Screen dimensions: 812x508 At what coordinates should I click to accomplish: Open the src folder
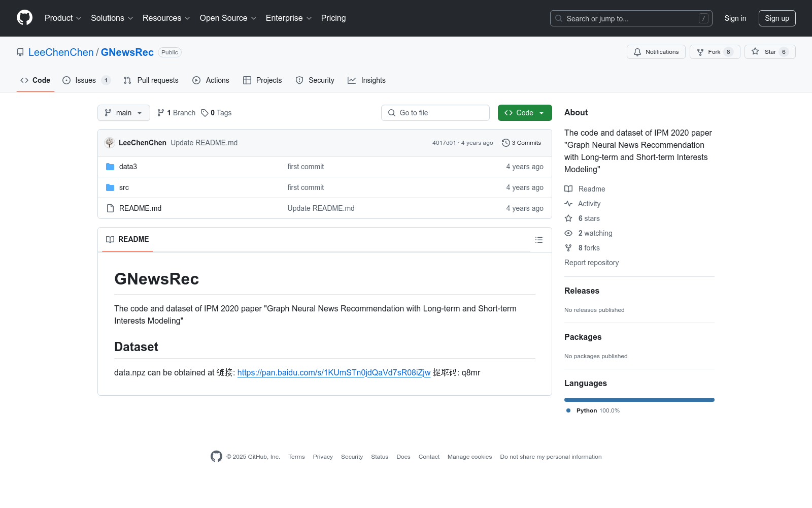pyautogui.click(x=124, y=187)
